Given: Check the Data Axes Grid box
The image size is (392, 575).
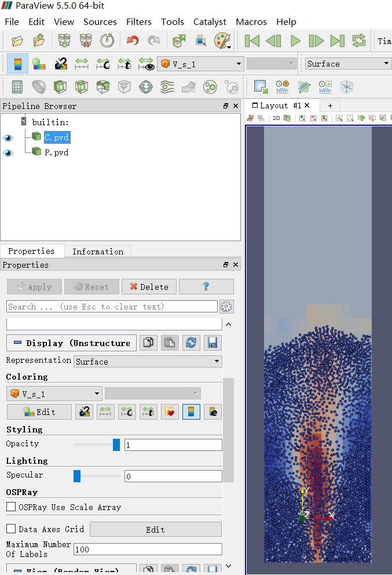Looking at the screenshot, I should point(11,529).
